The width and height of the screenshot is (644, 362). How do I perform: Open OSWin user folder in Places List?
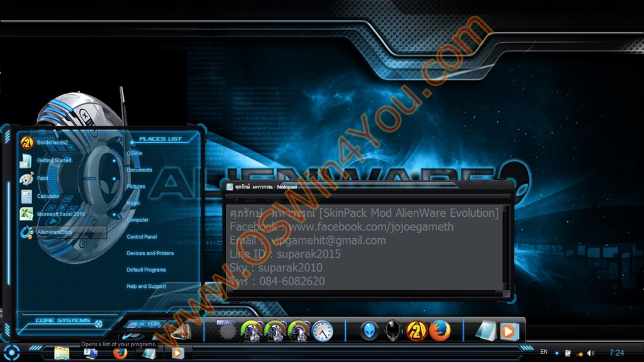coord(135,153)
